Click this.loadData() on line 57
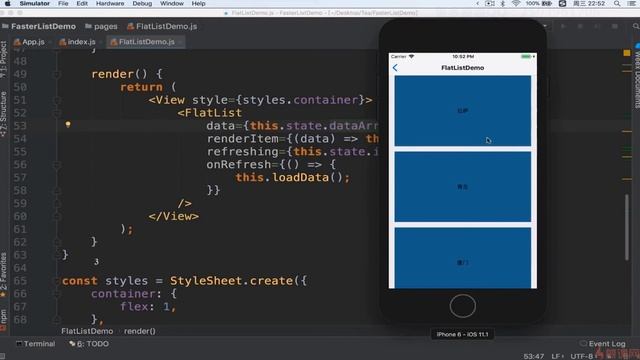The image size is (640, 360). tap(292, 178)
